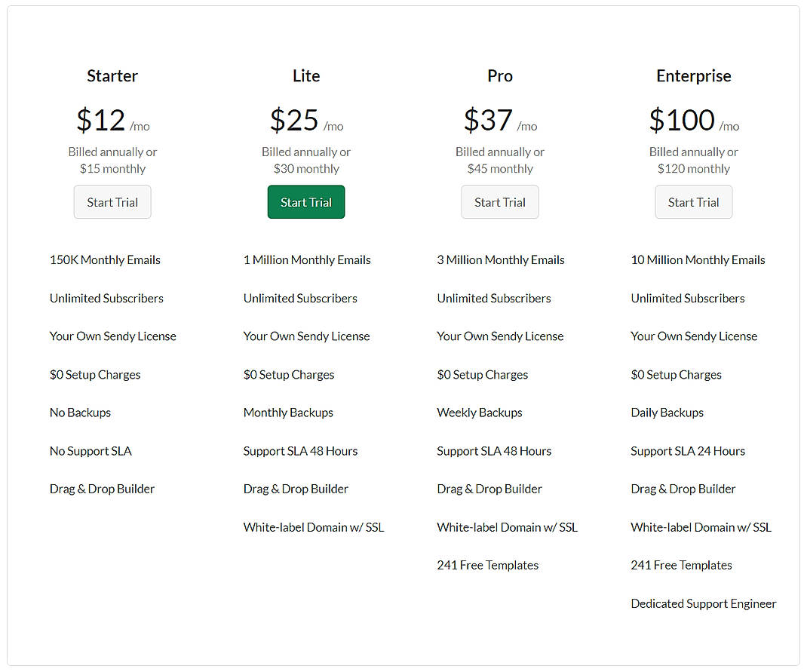The width and height of the screenshot is (807, 672).
Task: Select the Starter plan heading
Action: [x=112, y=75]
